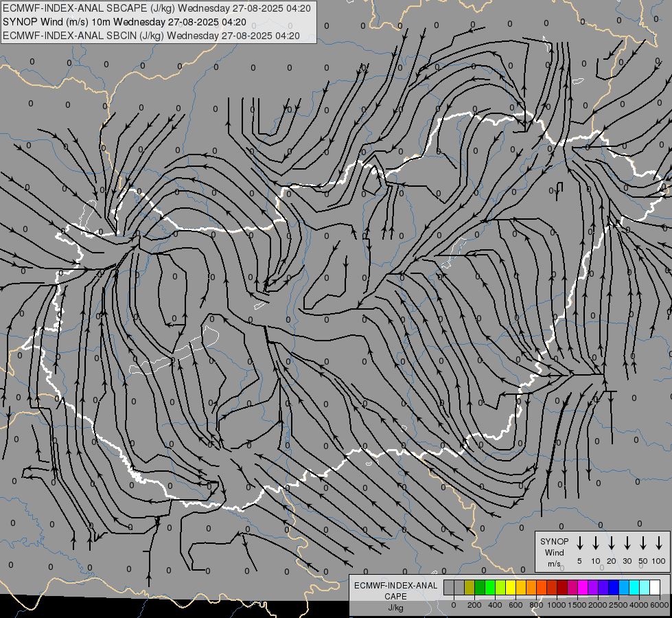Click the wind arrow above the 5 label
This screenshot has width=672, height=618.
click(579, 543)
